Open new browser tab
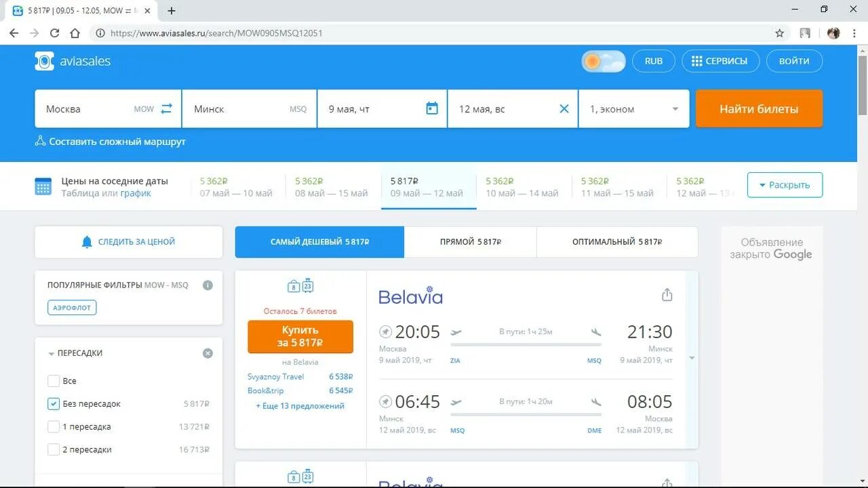868x488 pixels. [172, 11]
